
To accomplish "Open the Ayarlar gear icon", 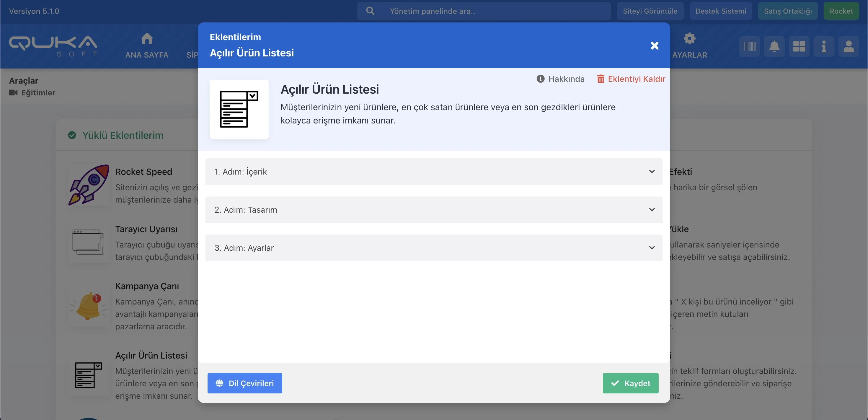I will 689,39.
